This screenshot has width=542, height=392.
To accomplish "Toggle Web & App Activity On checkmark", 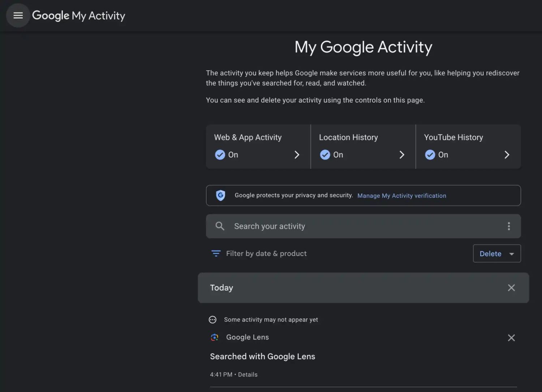I will 220,155.
